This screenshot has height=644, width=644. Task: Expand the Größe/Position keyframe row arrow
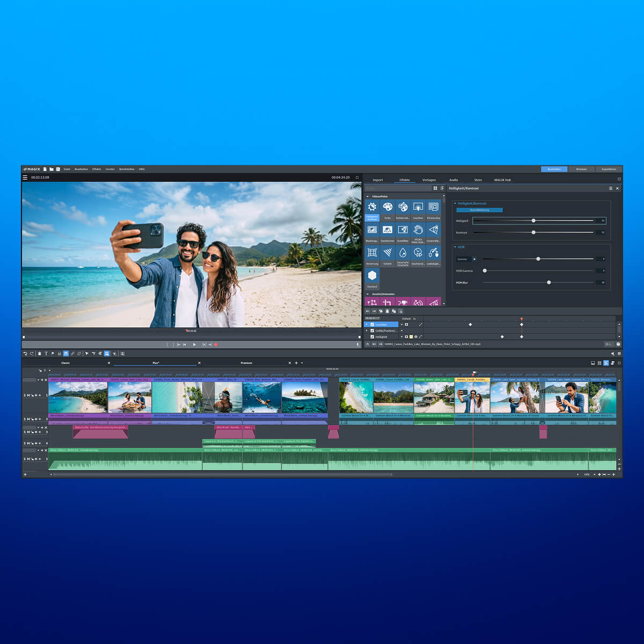[x=367, y=331]
